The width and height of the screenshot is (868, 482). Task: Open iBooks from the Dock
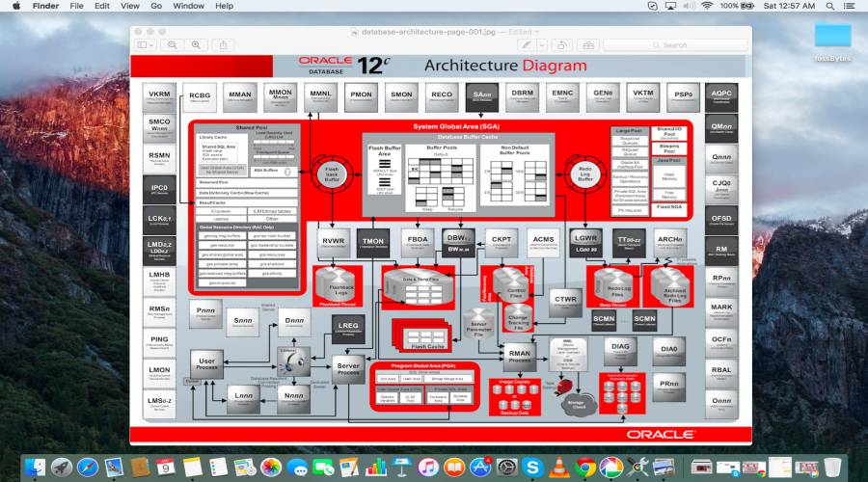(454, 468)
